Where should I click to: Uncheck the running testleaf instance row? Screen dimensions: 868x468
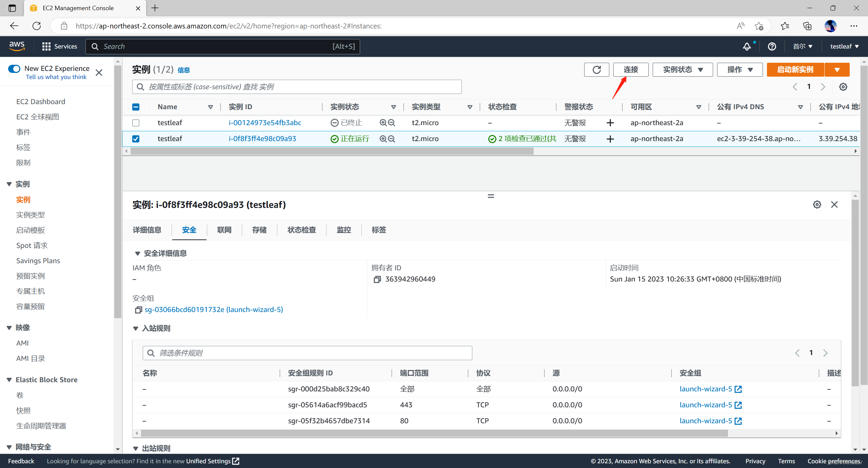tap(136, 139)
